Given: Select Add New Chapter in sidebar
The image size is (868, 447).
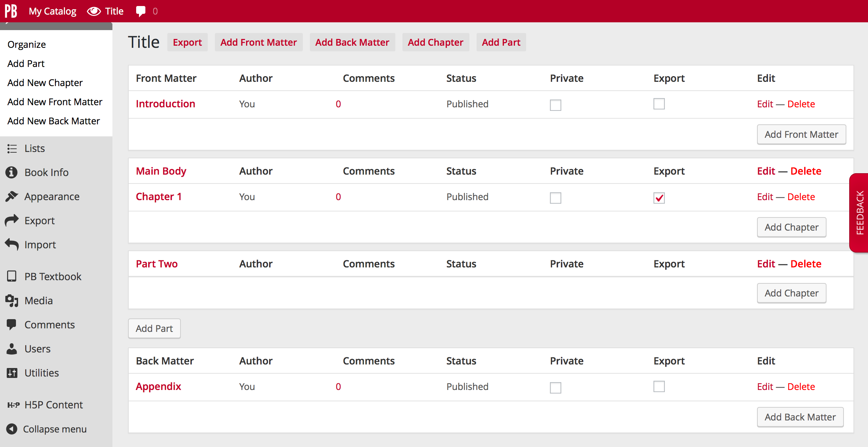Looking at the screenshot, I should [45, 83].
